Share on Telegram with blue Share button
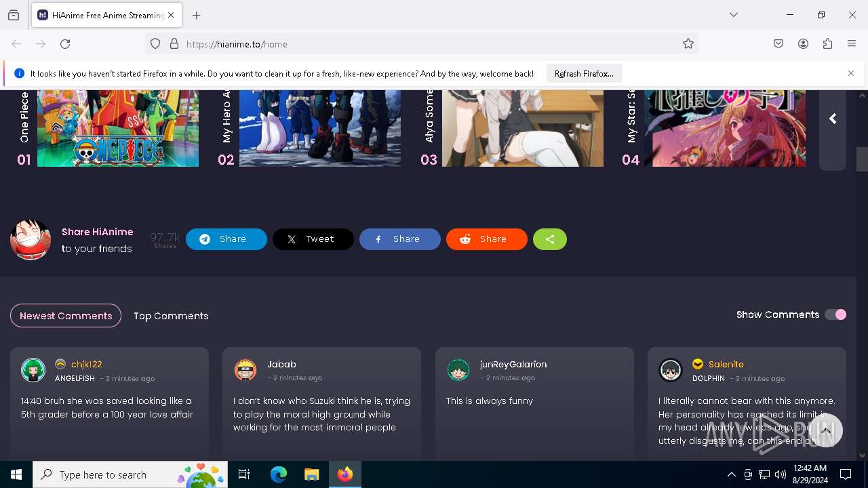The height and width of the screenshot is (488, 868). click(x=226, y=239)
